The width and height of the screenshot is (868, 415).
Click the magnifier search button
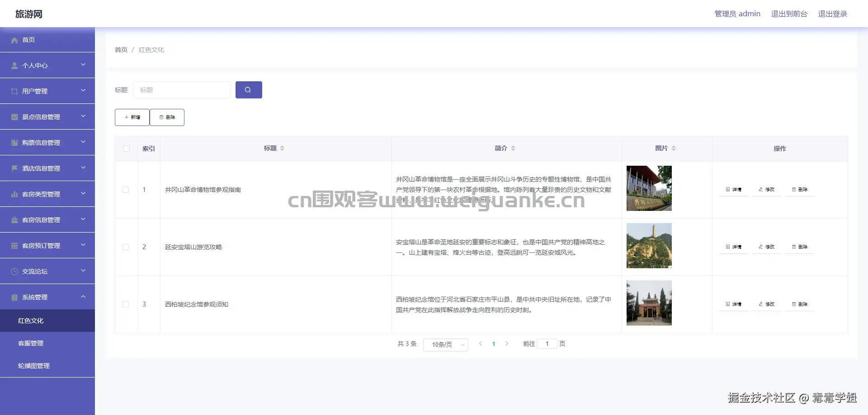[249, 90]
